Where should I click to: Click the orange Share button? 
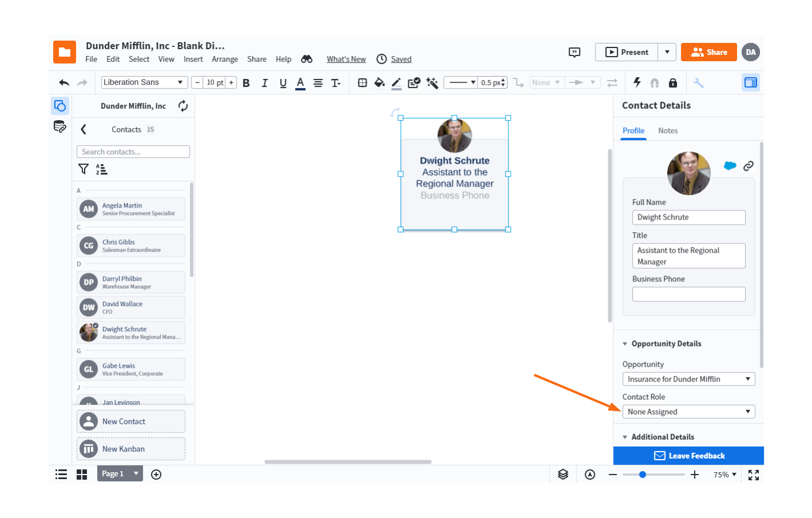(709, 52)
